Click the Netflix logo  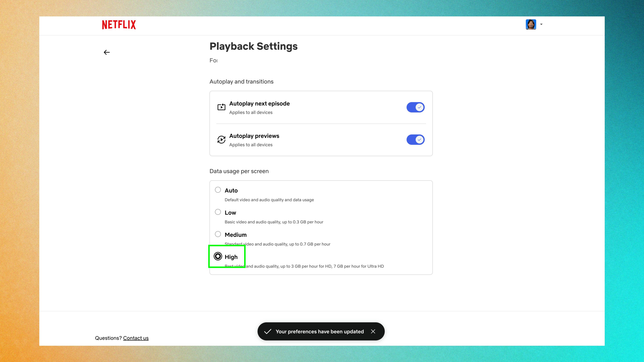(119, 25)
